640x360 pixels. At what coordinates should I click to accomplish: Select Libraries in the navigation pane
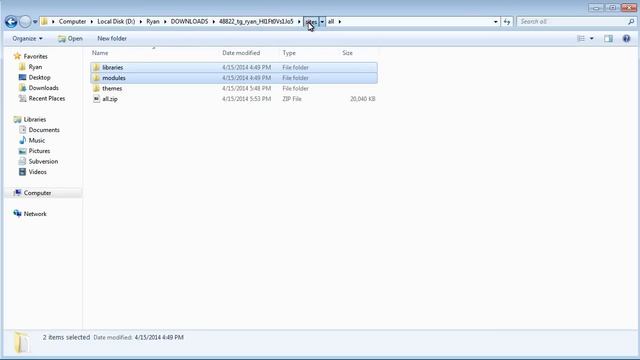pos(35,120)
